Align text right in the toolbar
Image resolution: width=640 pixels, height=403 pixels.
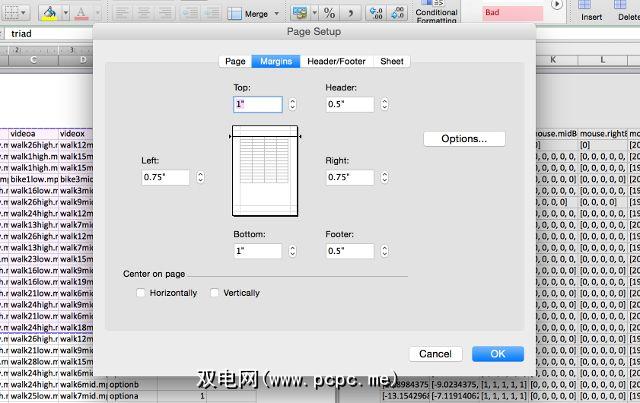point(165,13)
